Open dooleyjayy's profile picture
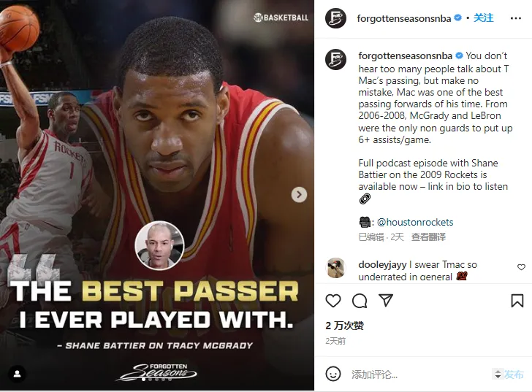Viewport: 532px width, 392px height. (335, 268)
